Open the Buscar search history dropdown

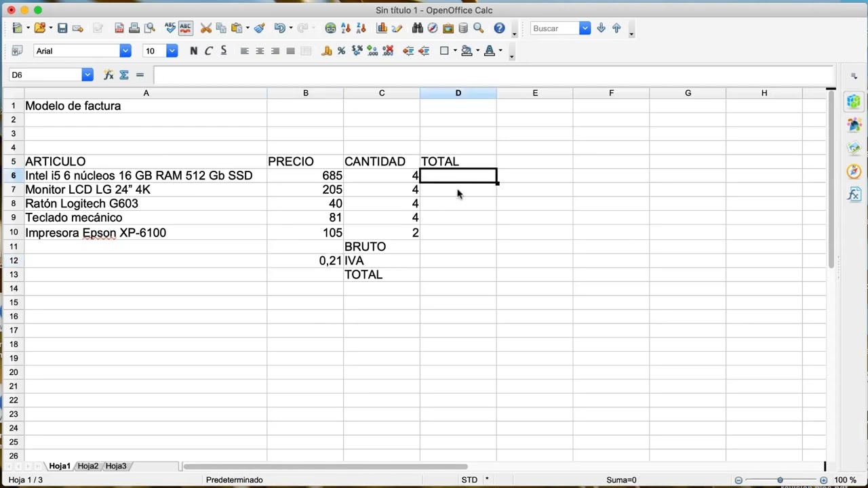pyautogui.click(x=585, y=28)
